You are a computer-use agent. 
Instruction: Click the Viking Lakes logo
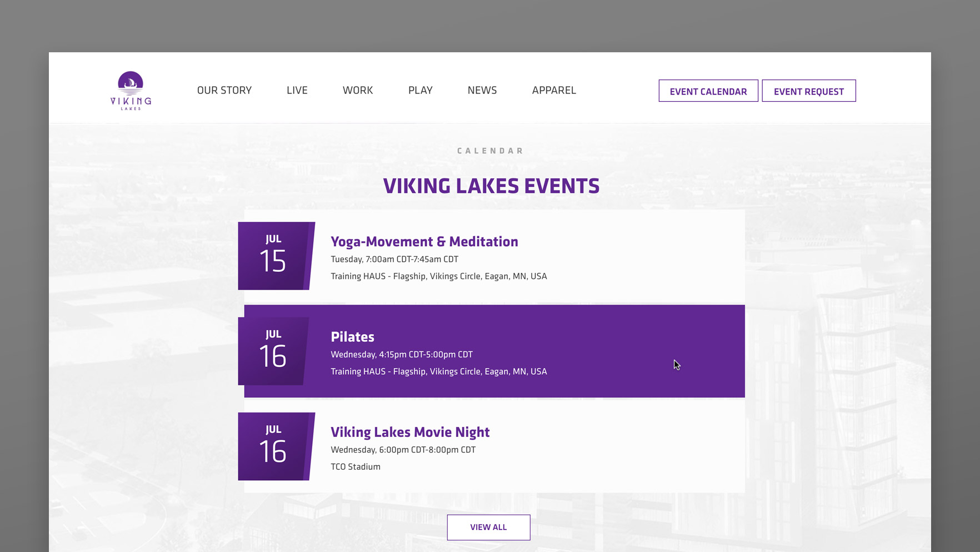pyautogui.click(x=131, y=91)
